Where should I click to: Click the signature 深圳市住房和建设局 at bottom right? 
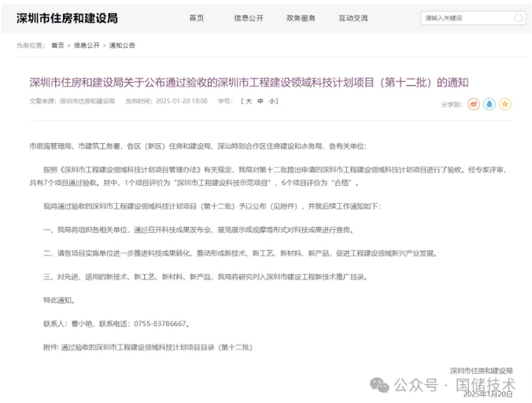(x=481, y=371)
